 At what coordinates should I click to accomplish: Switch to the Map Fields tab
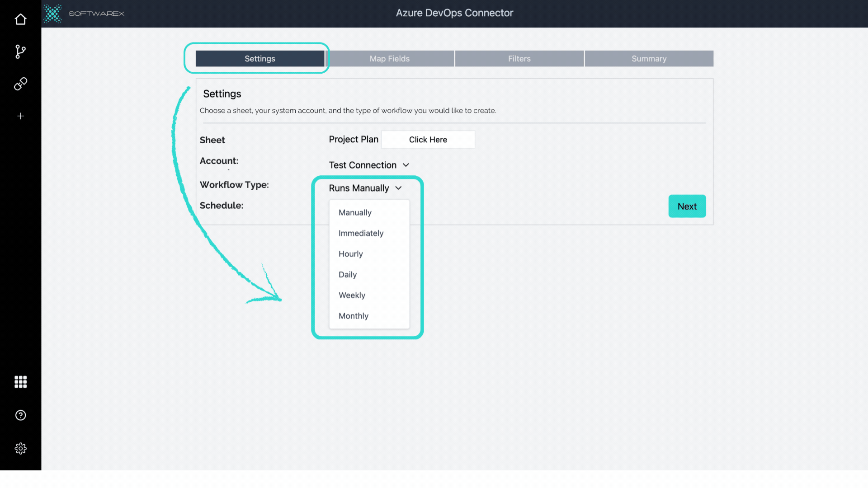[x=390, y=59]
